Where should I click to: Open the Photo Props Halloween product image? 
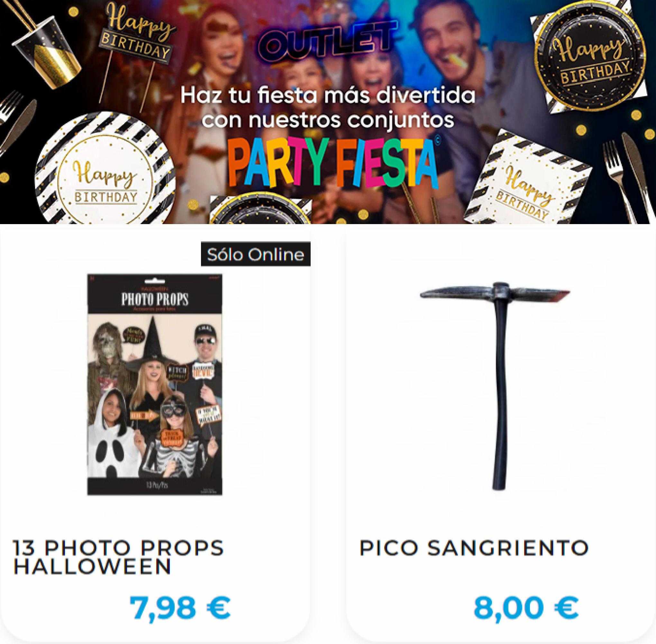(x=155, y=385)
